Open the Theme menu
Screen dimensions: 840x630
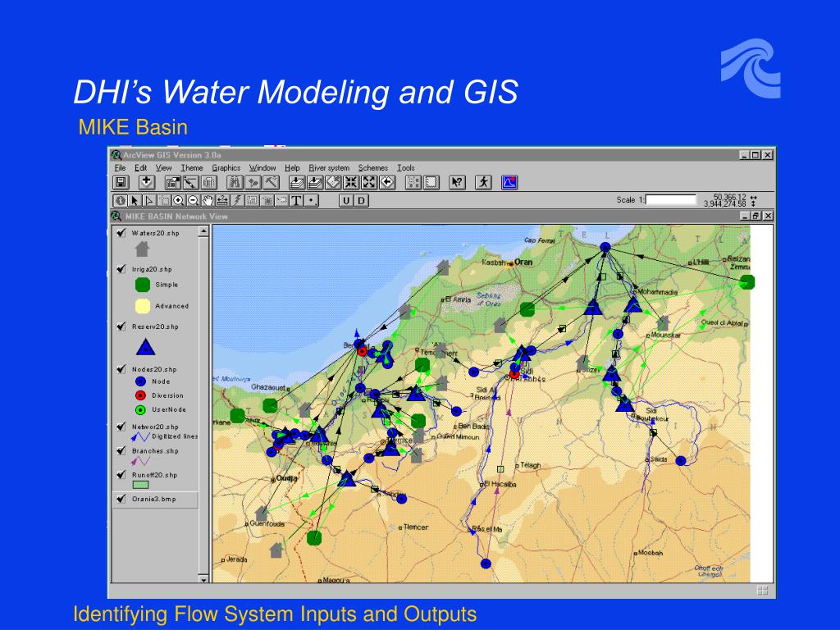[x=192, y=167]
